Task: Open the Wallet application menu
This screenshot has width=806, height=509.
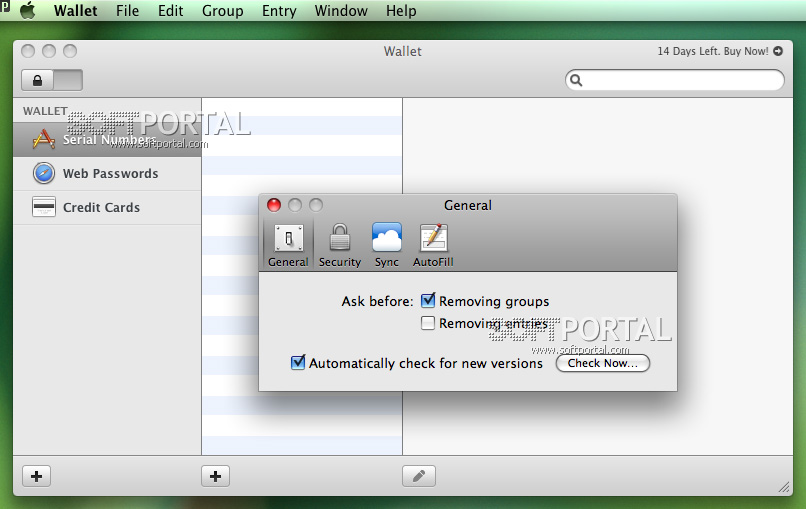Action: (76, 11)
